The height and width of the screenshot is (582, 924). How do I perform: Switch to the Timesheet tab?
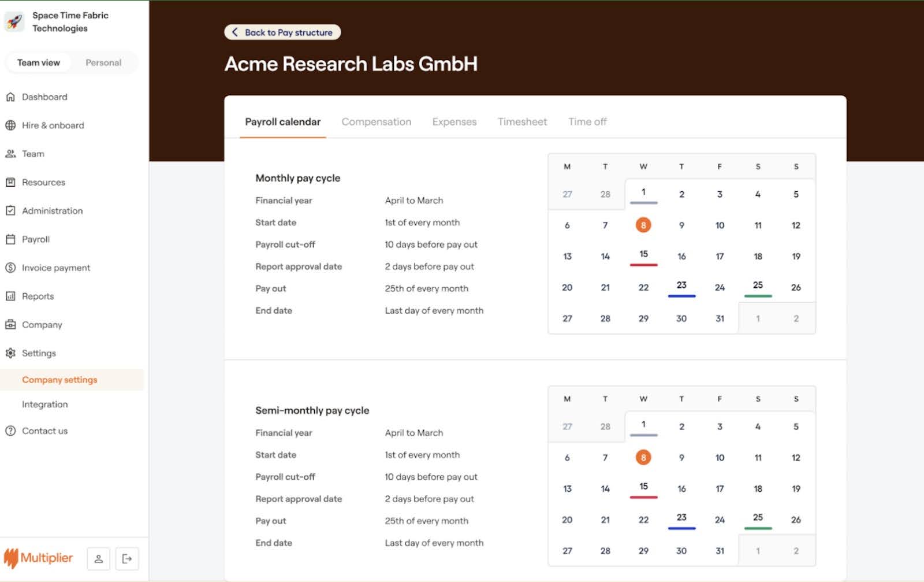(522, 122)
